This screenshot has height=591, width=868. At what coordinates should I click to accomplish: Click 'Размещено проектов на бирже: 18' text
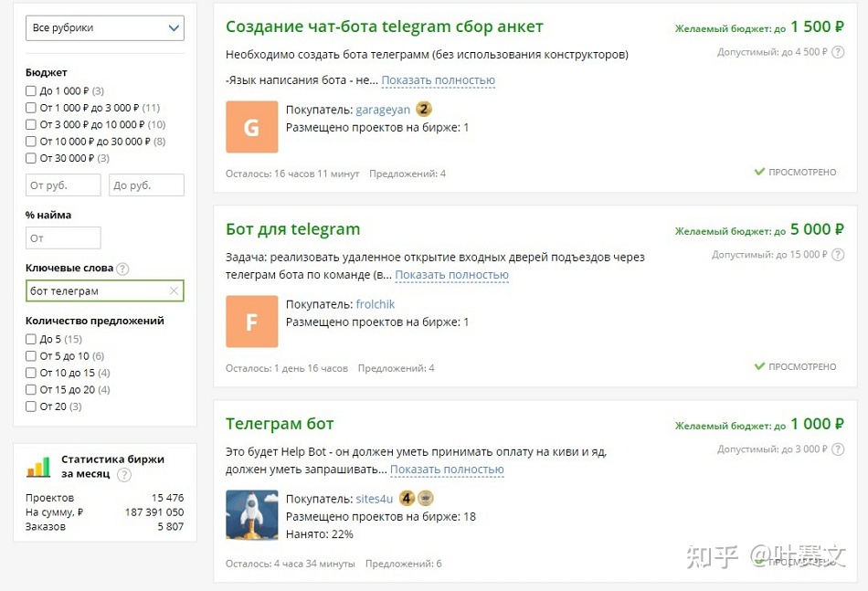point(381,517)
